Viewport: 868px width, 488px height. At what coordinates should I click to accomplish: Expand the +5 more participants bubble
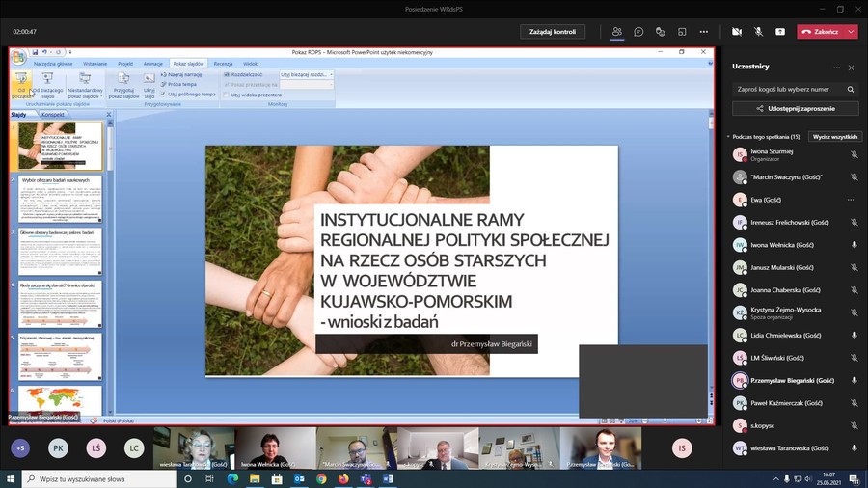click(21, 448)
